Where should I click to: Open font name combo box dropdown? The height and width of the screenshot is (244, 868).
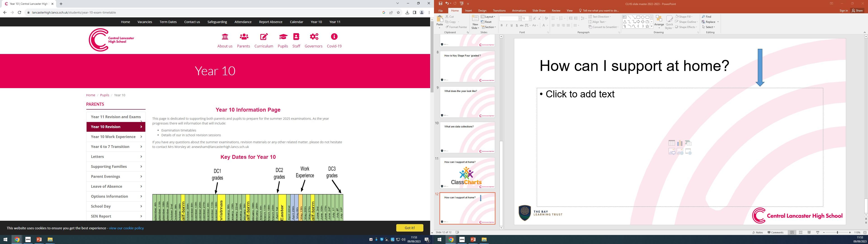pos(520,19)
